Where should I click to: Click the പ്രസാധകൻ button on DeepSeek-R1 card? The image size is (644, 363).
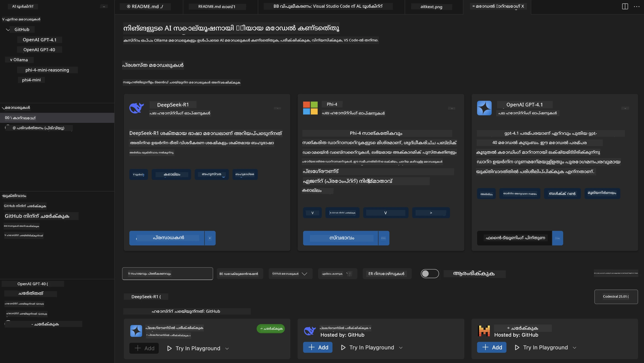tap(167, 238)
